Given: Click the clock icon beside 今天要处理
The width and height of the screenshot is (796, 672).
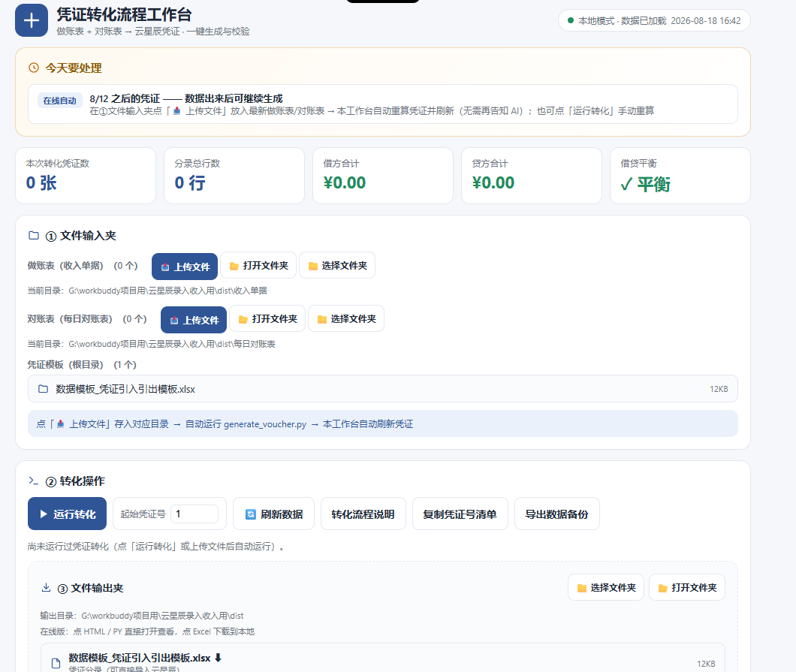Looking at the screenshot, I should [x=34, y=68].
